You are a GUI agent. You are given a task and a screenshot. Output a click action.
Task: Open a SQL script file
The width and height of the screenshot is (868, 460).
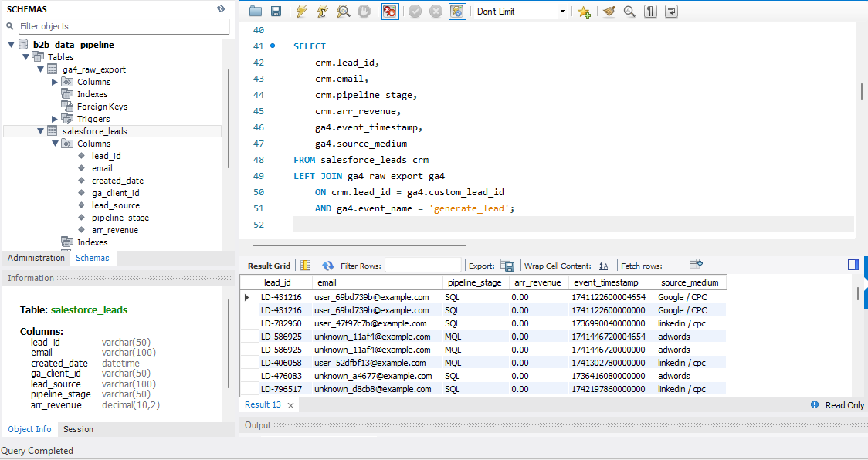(255, 11)
